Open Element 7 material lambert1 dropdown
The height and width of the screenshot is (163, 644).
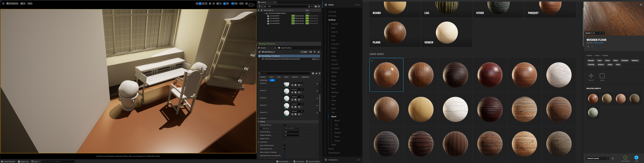(x=297, y=89)
